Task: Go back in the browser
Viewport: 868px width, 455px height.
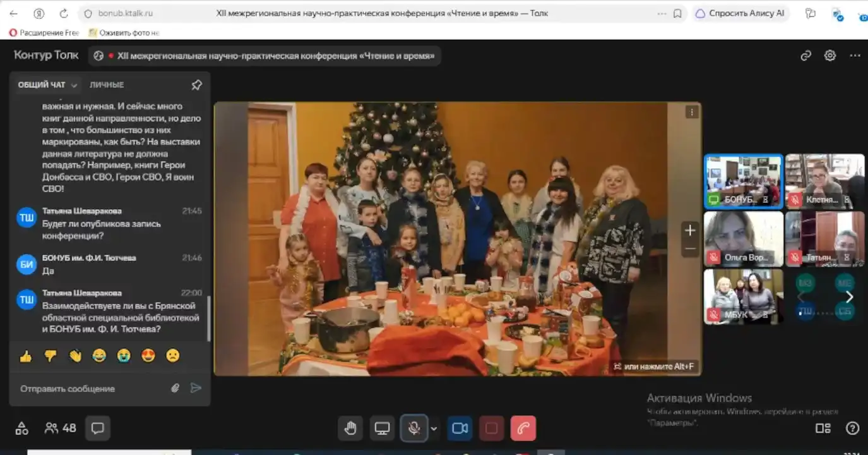Action: (x=14, y=13)
